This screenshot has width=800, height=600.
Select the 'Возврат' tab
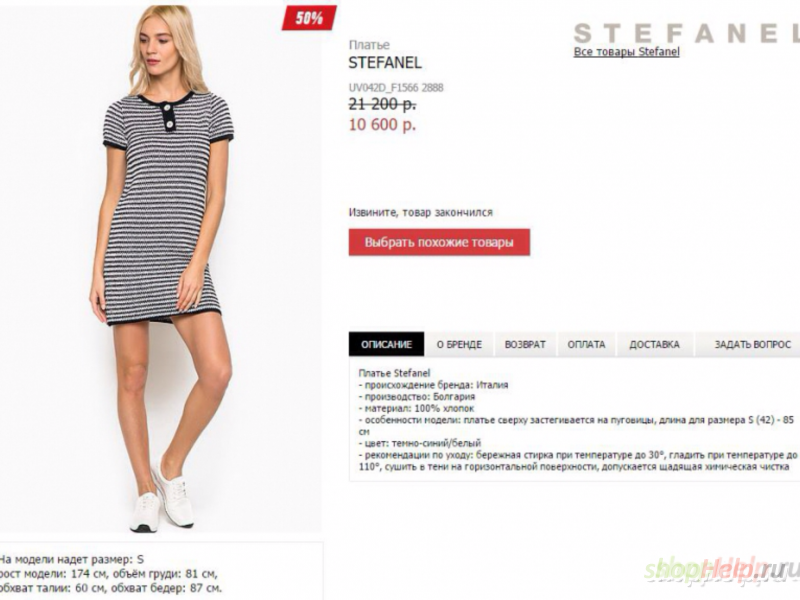[x=525, y=344]
